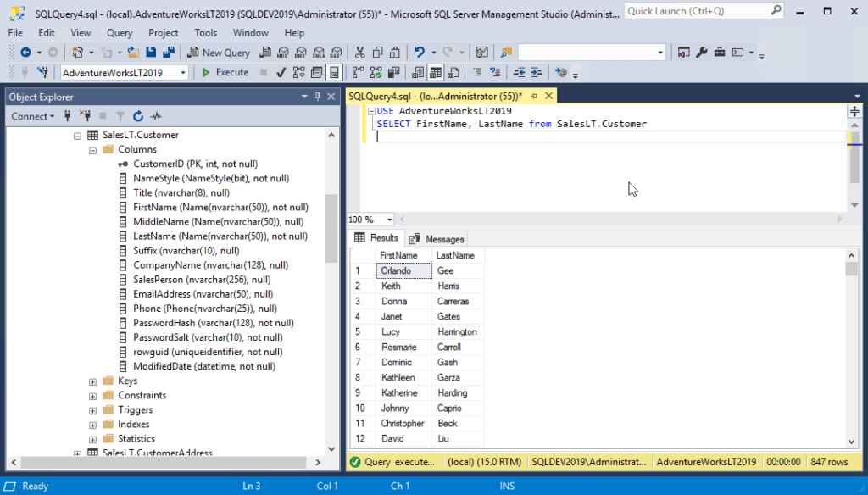868x495 pixels.
Task: Click the XMLA query icon
Action: (319, 53)
